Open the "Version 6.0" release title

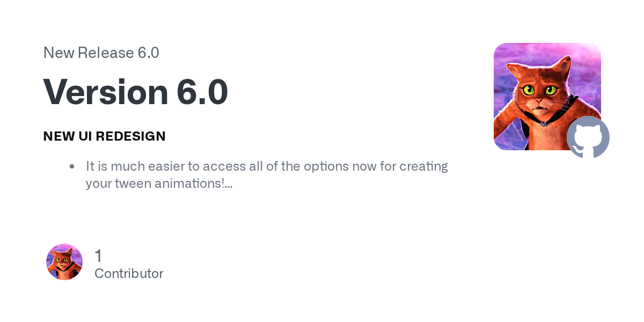[135, 92]
